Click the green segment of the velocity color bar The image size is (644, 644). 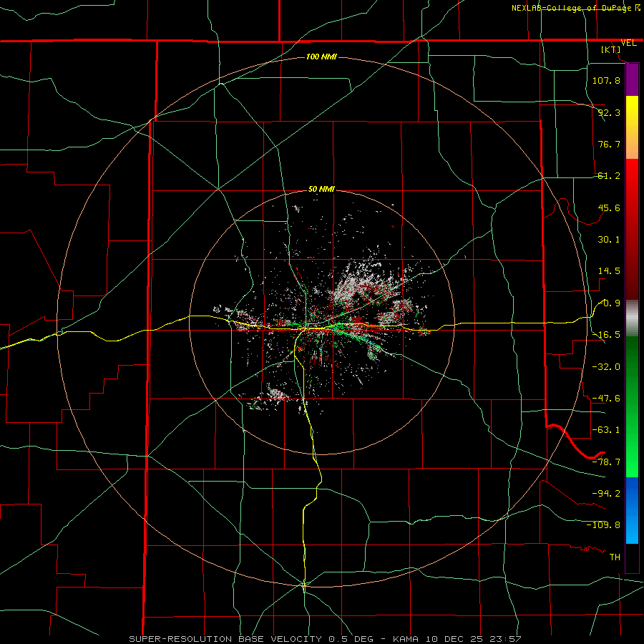click(632, 406)
